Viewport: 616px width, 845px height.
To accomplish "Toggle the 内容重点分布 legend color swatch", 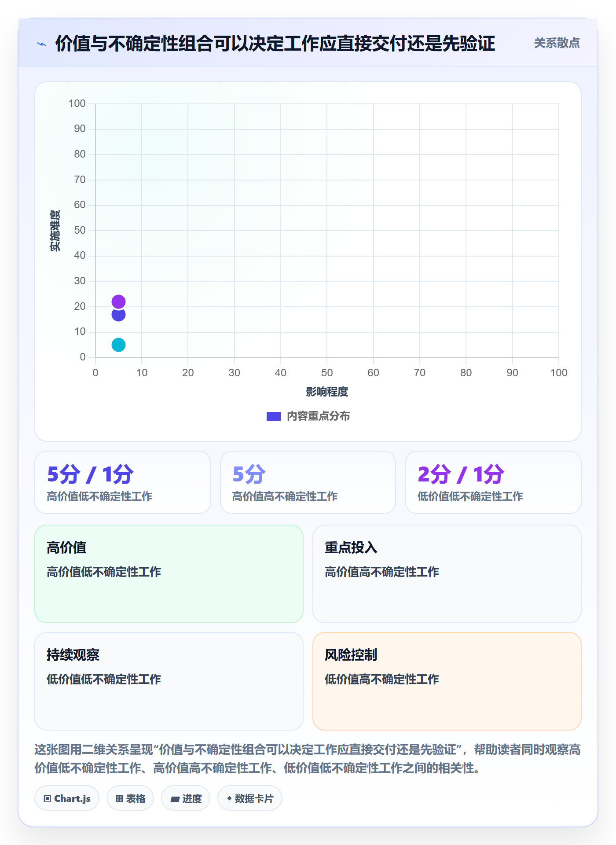I will coord(274,416).
